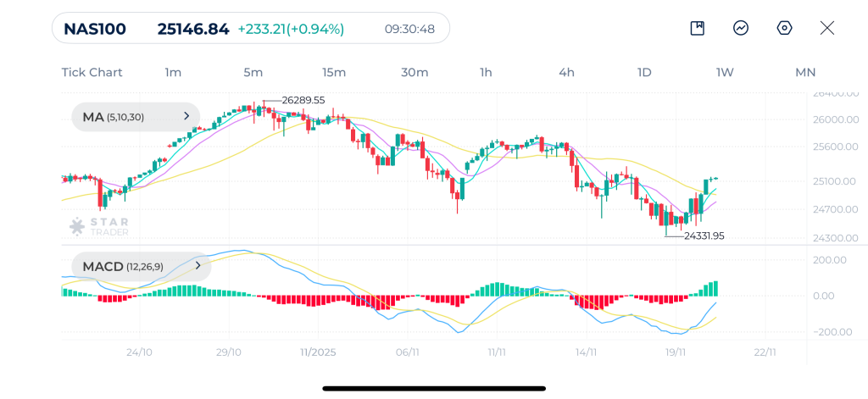Tap the 26289.55 high price marker
The width and height of the screenshot is (868, 399).
point(303,100)
